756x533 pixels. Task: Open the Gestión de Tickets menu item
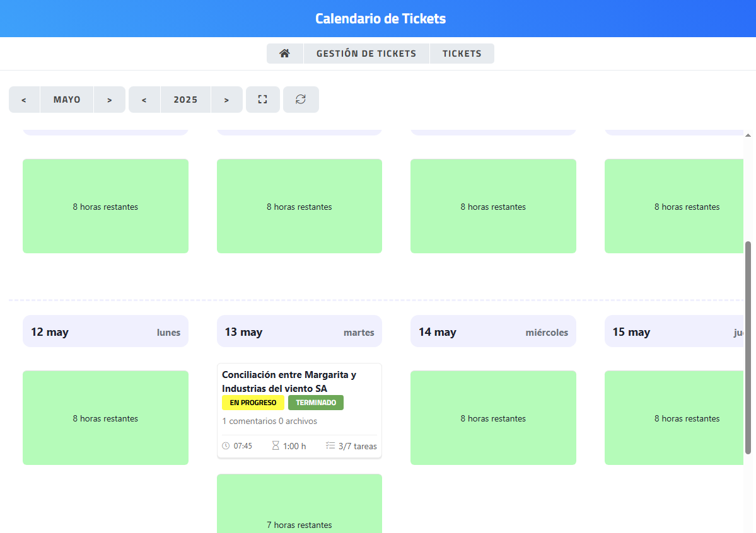pos(366,54)
